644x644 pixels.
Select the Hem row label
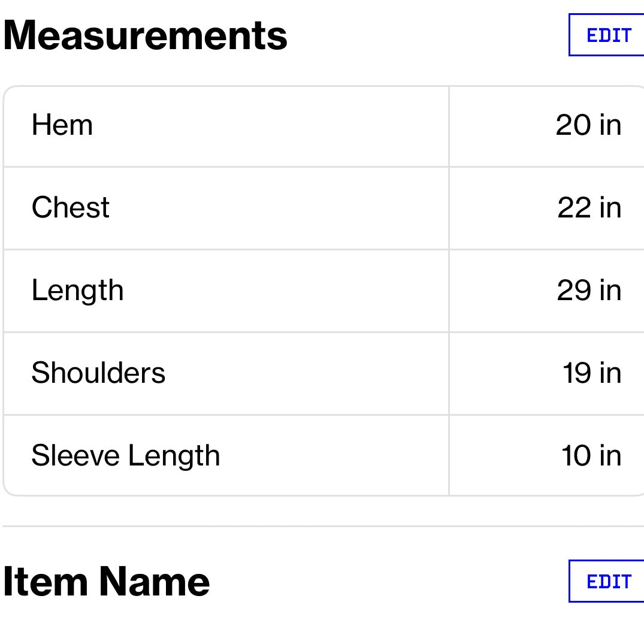pyautogui.click(x=62, y=126)
